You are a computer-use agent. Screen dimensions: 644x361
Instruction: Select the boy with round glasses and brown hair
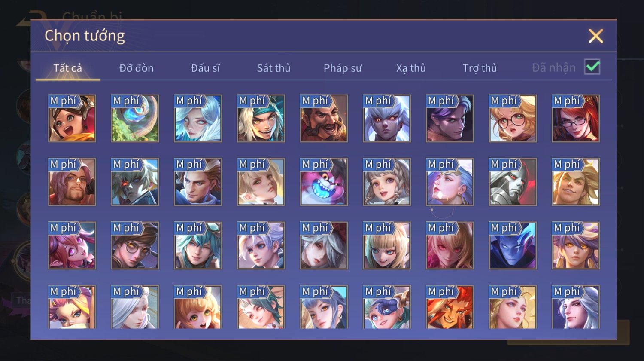pos(135,245)
